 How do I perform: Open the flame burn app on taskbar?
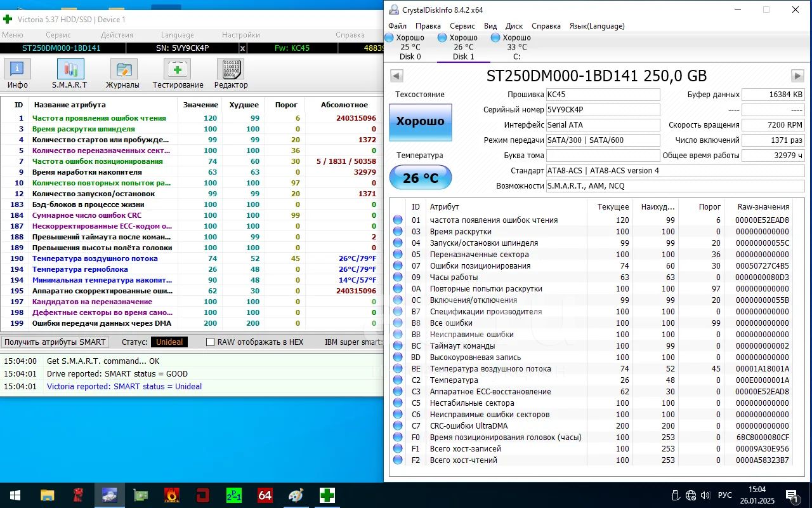pyautogui.click(x=171, y=495)
